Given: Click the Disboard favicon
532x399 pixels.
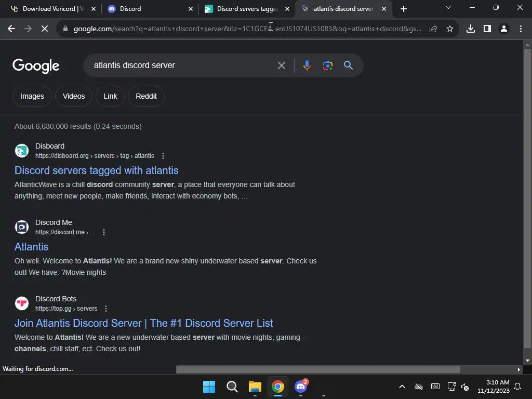Looking at the screenshot, I should (22, 151).
